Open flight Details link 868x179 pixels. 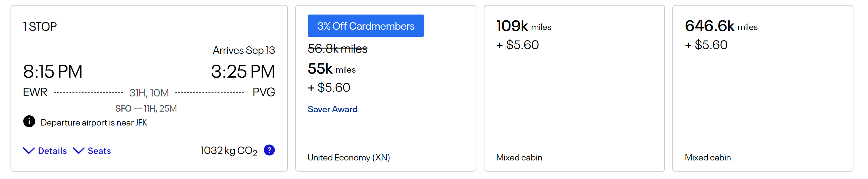[52, 151]
